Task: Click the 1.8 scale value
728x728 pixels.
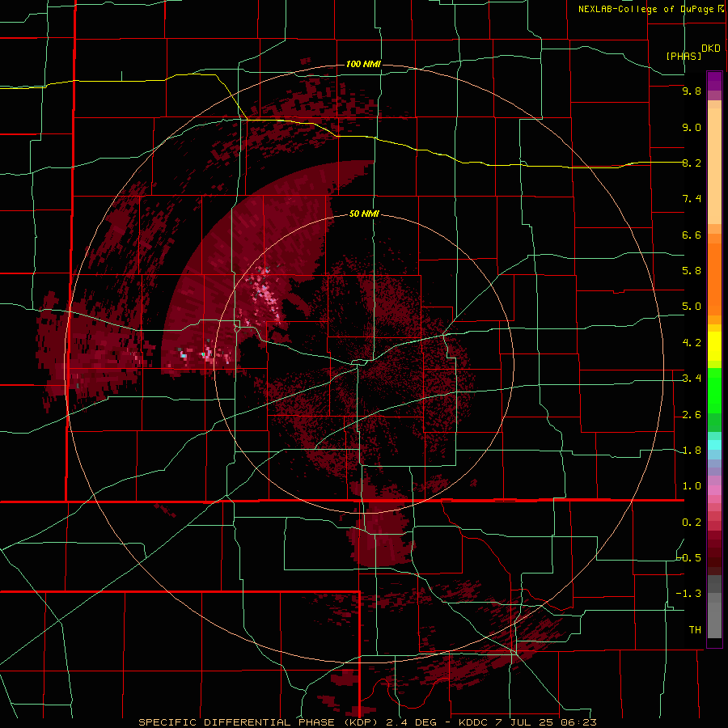Action: coord(692,451)
